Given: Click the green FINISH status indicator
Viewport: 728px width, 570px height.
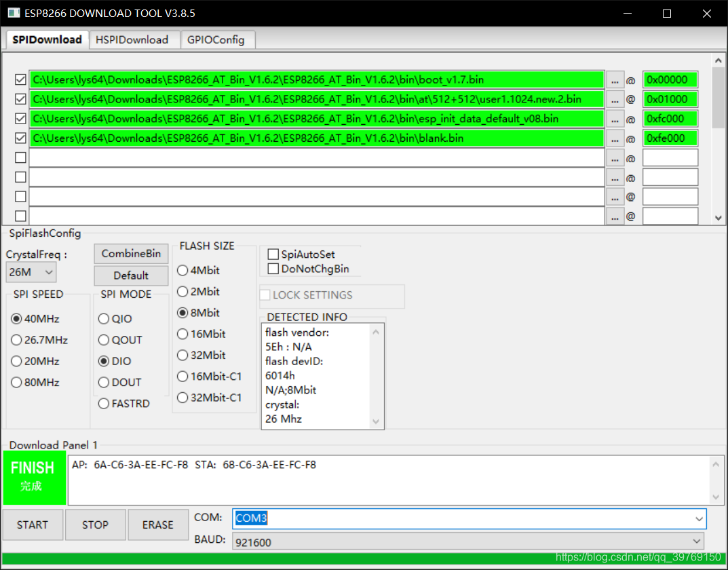Looking at the screenshot, I should (x=35, y=478).
